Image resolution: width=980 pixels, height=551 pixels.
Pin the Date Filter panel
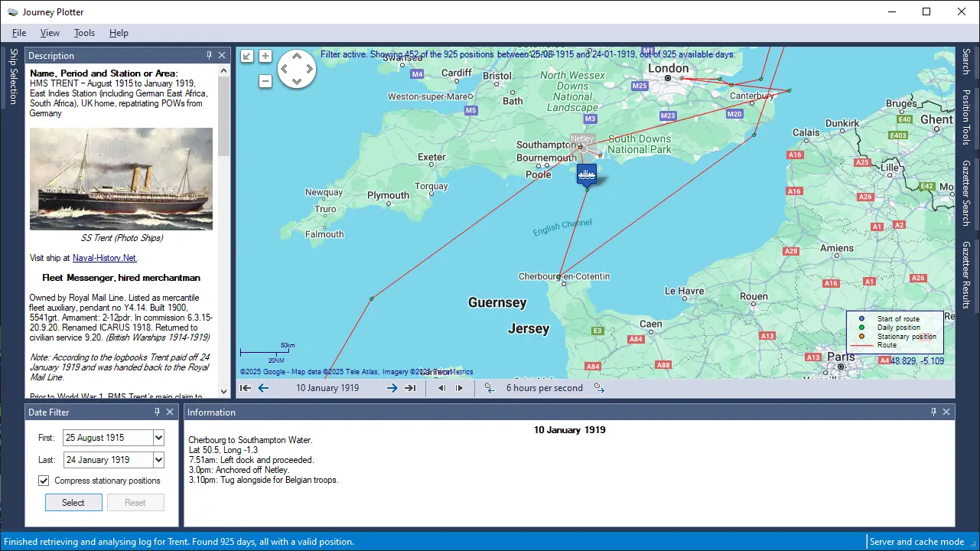coord(158,412)
